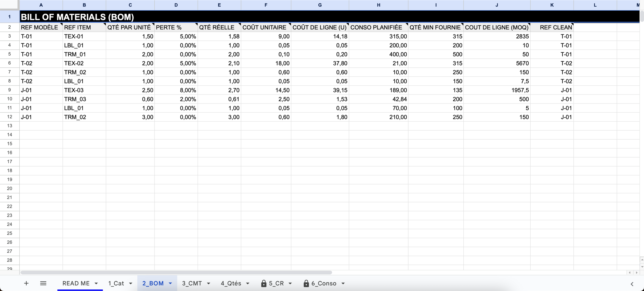Click the horizontal scroll left arrow

tap(630, 273)
